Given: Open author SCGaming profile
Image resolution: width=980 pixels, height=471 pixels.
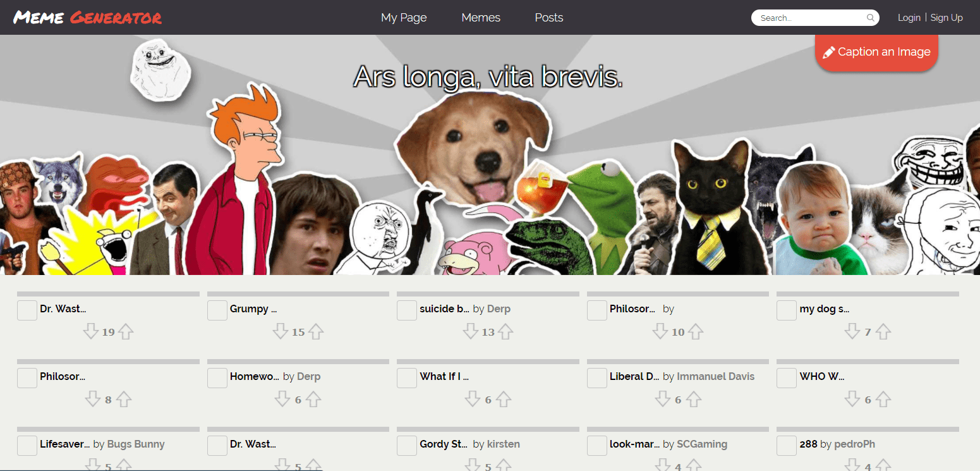Looking at the screenshot, I should click(x=702, y=444).
